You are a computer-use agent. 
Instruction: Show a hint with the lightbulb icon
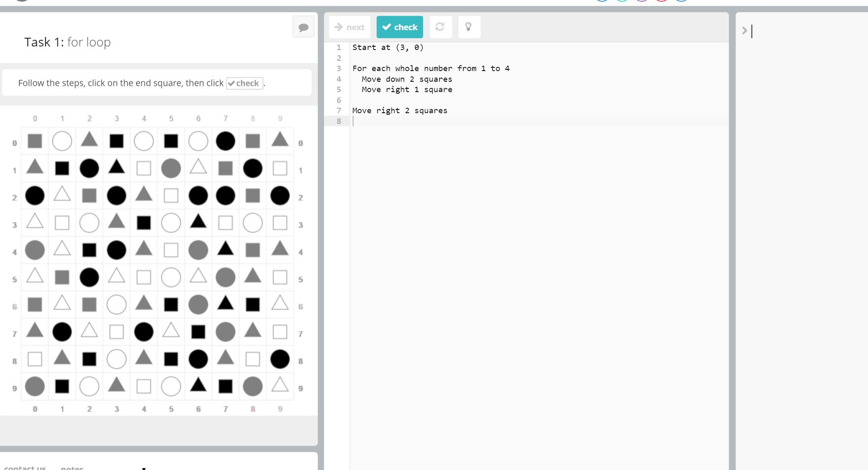point(468,27)
